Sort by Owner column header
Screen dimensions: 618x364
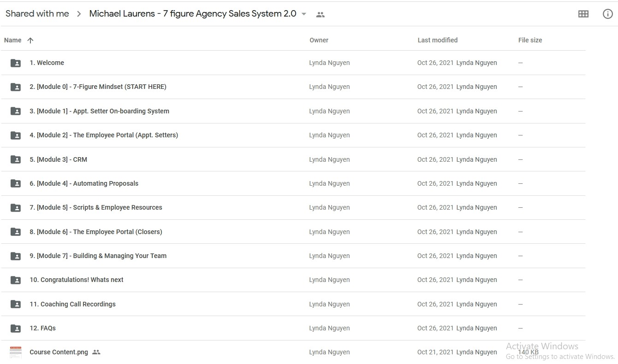coord(319,40)
